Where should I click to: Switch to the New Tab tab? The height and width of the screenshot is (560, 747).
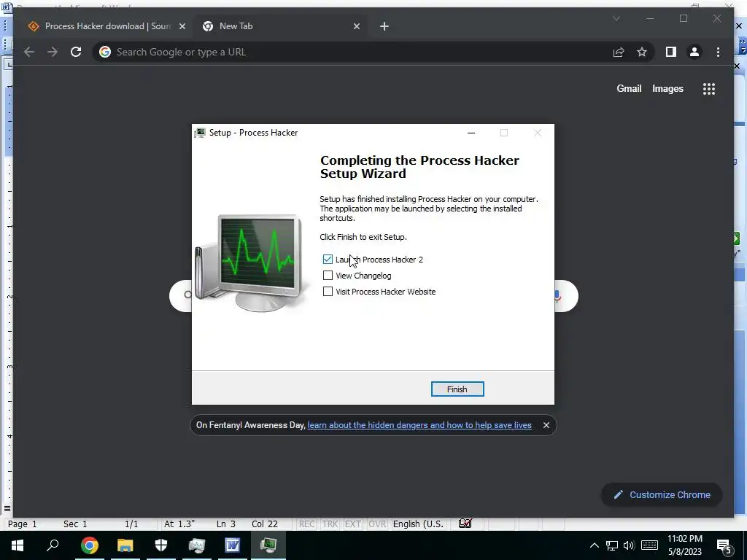[279, 26]
